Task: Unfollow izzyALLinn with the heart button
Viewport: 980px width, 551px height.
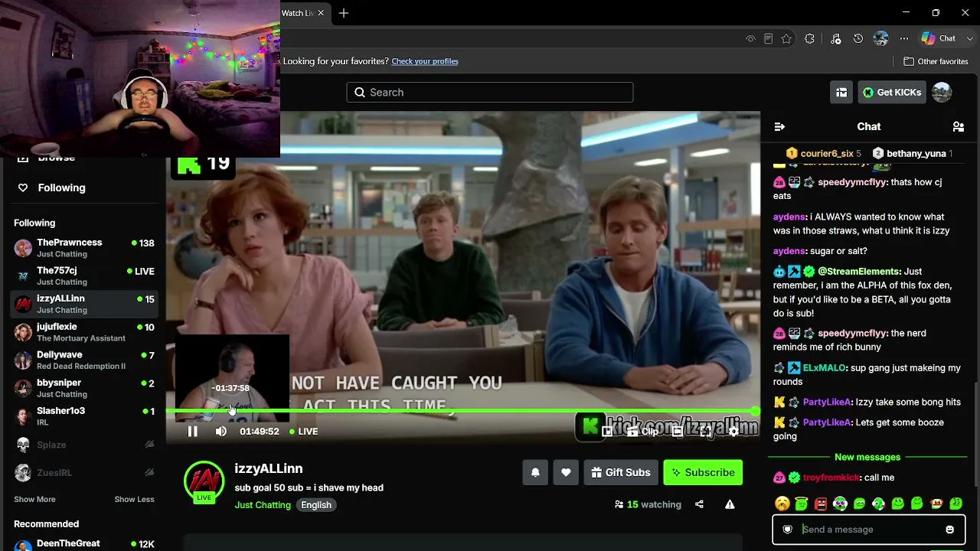Action: pyautogui.click(x=566, y=472)
